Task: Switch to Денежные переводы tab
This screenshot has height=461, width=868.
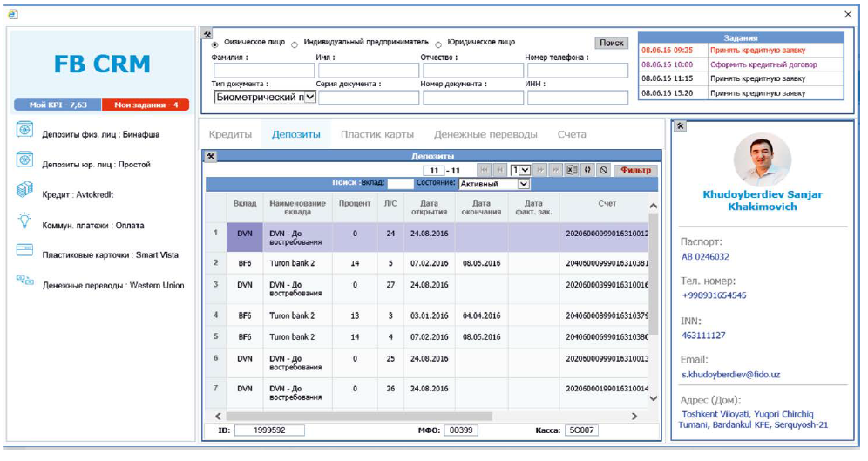Action: point(485,134)
